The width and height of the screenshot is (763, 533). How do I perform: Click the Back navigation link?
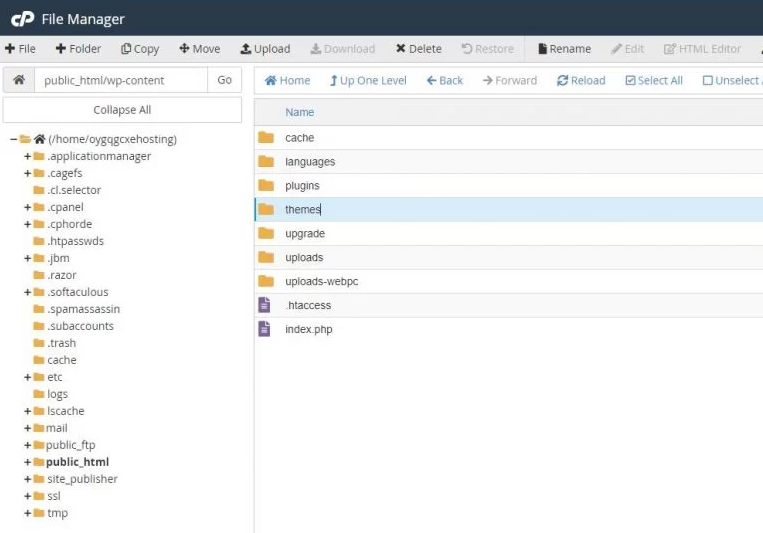click(x=445, y=80)
